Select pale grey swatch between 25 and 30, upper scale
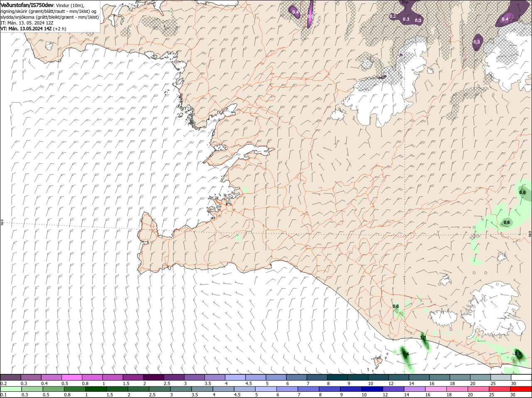The image size is (532, 398). (501, 378)
